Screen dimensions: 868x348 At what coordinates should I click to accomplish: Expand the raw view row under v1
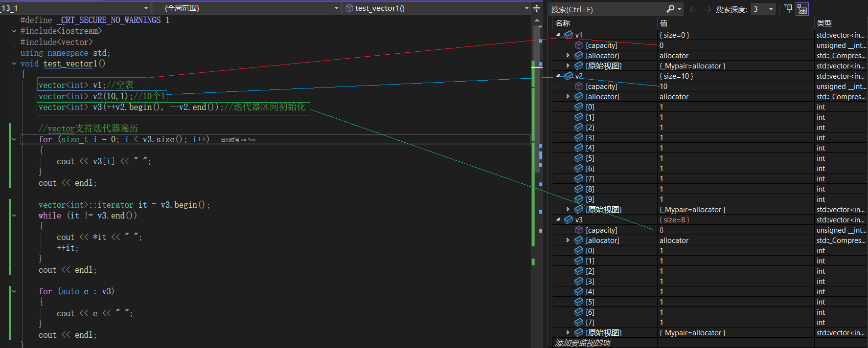568,65
